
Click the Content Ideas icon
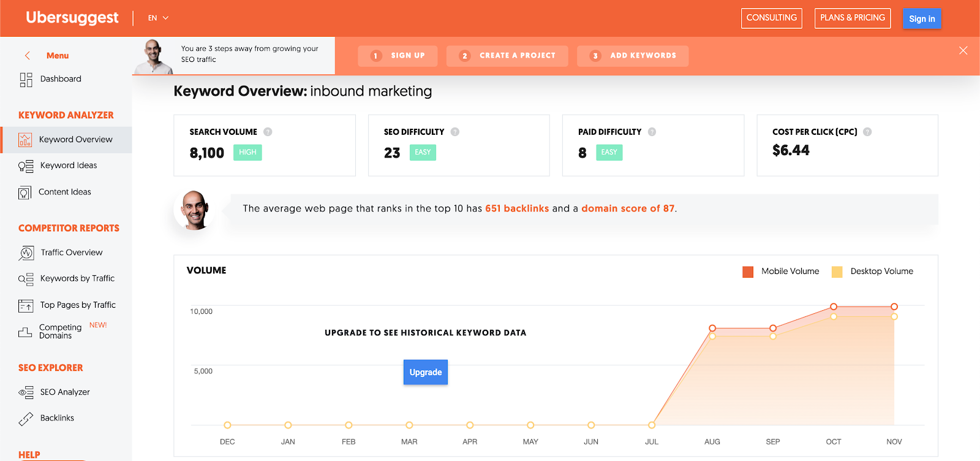click(x=24, y=192)
